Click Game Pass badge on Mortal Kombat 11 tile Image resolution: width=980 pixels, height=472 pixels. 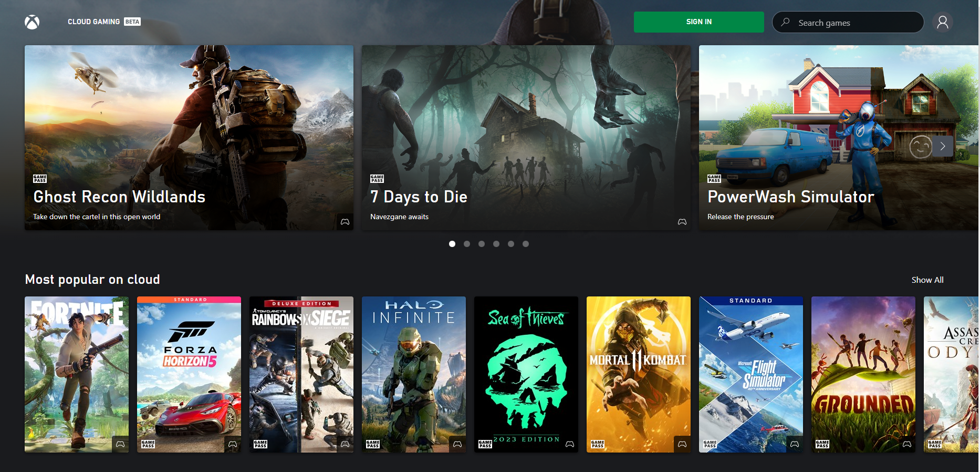click(x=598, y=444)
